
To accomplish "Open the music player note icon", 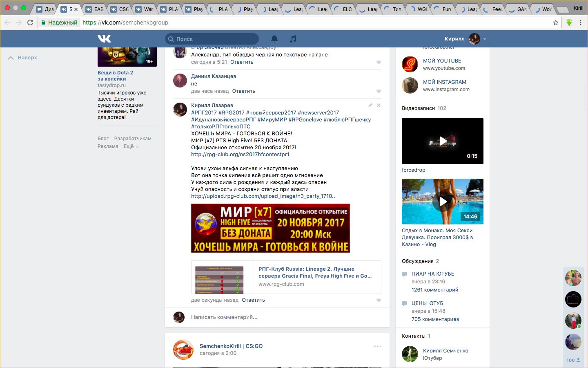I will click(x=293, y=39).
